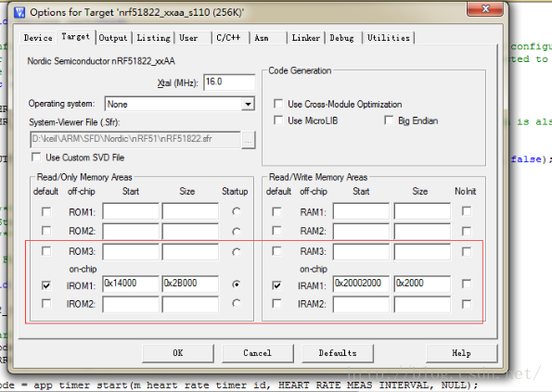552x392 pixels.
Task: Close the Options for Target dialog
Action: coord(485,8)
